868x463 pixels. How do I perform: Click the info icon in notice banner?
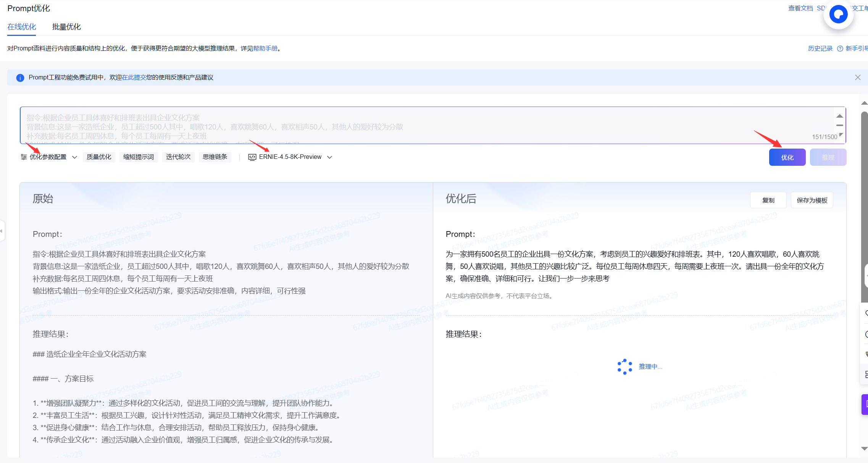click(x=20, y=78)
